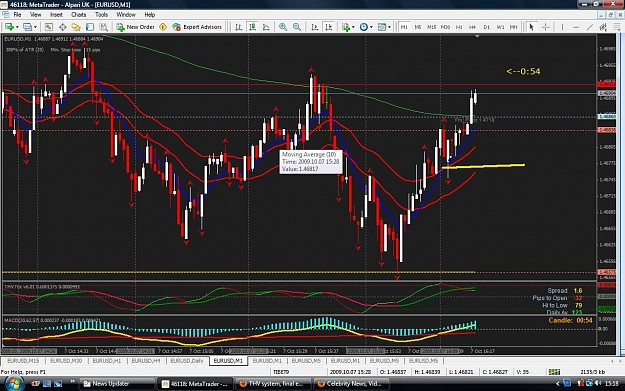Image resolution: width=625 pixels, height=391 pixels.
Task: Open the Strategy Tester magnifier icon
Action: point(104,27)
